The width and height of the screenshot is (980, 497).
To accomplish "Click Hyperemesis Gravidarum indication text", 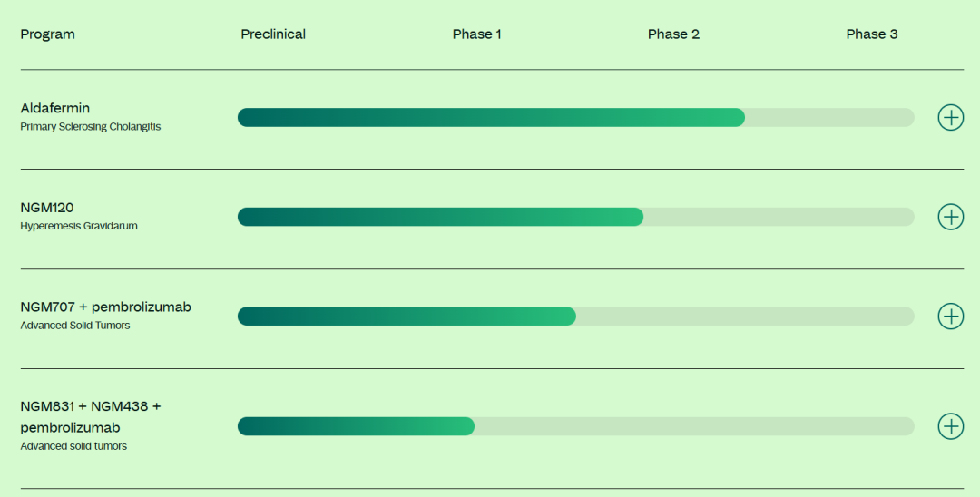I will 79,226.
